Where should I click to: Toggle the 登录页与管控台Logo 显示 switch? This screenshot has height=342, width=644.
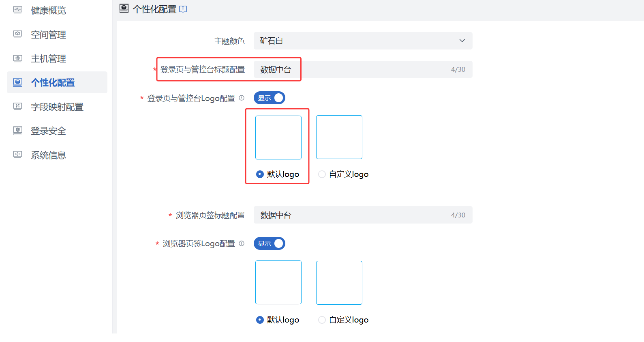270,98
